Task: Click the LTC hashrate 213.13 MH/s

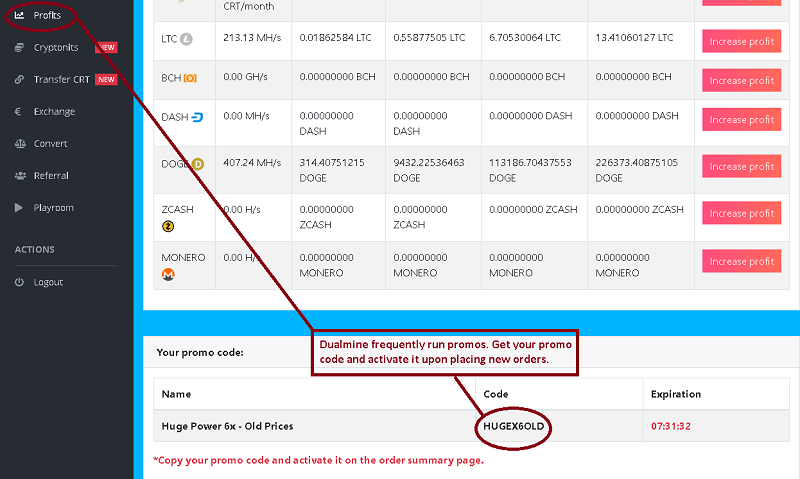Action: [252, 38]
